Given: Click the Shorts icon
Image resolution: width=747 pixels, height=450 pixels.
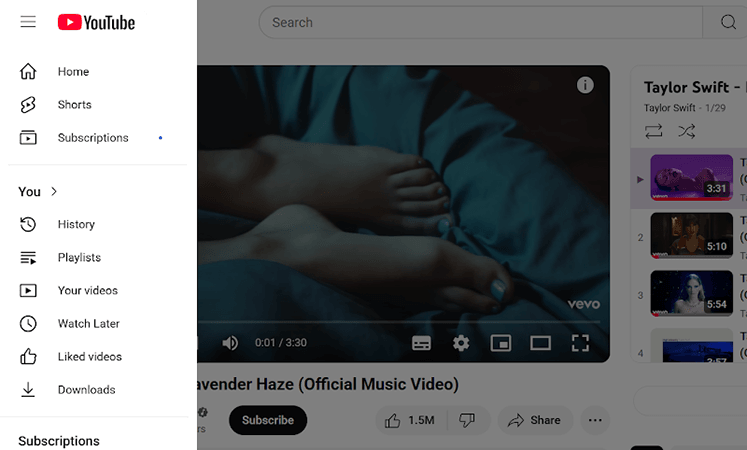Looking at the screenshot, I should pos(28,104).
